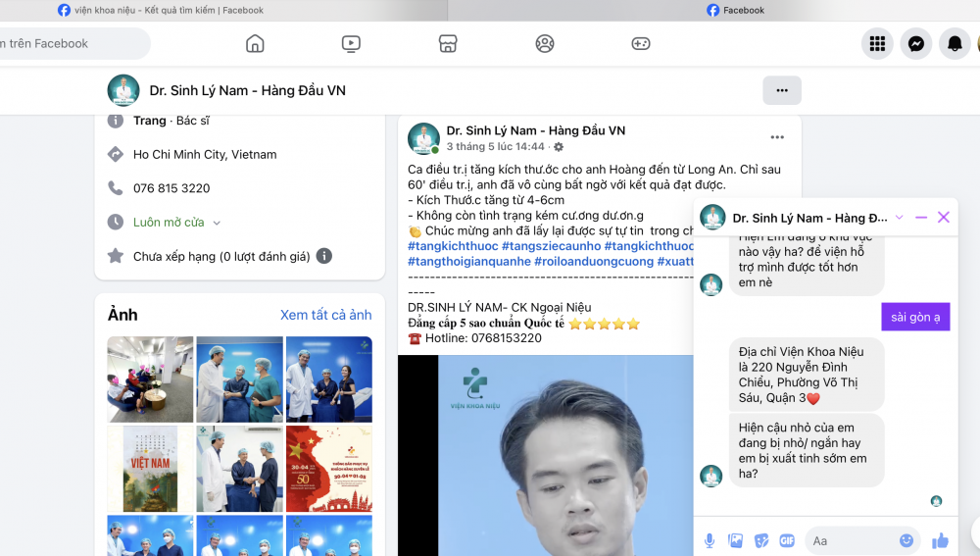Click Ho Chi Minh City, Vietnam text
The height and width of the screenshot is (556, 980).
click(205, 155)
